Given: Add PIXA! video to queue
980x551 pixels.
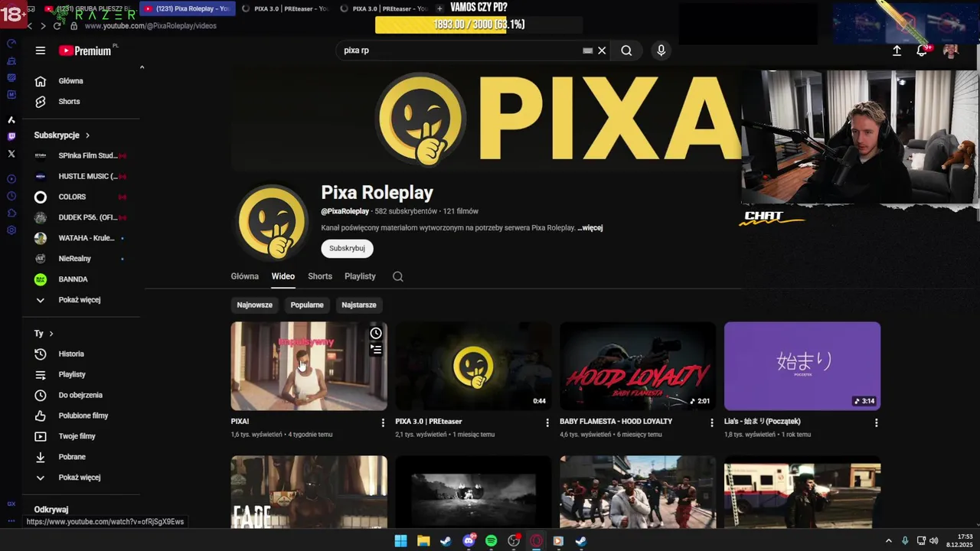Looking at the screenshot, I should click(376, 349).
